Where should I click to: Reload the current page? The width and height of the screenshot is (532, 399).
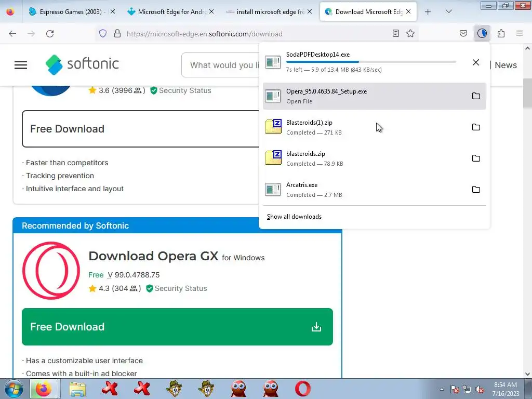coord(50,34)
